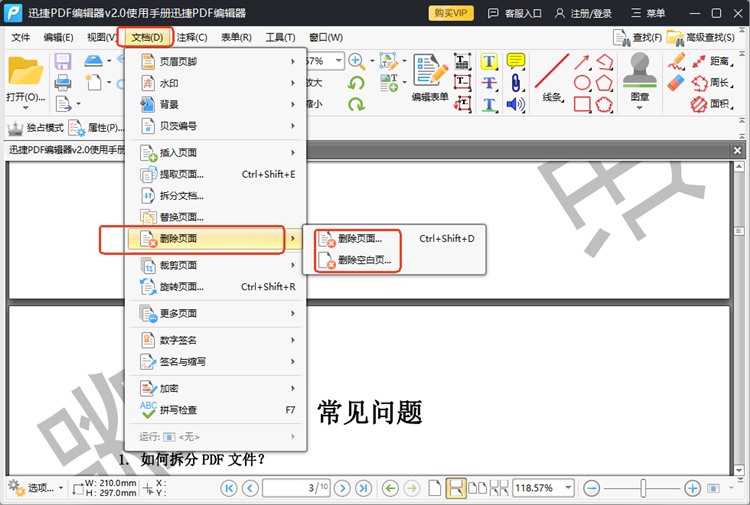Expand the 裁剪页面 submenu

coord(215,265)
